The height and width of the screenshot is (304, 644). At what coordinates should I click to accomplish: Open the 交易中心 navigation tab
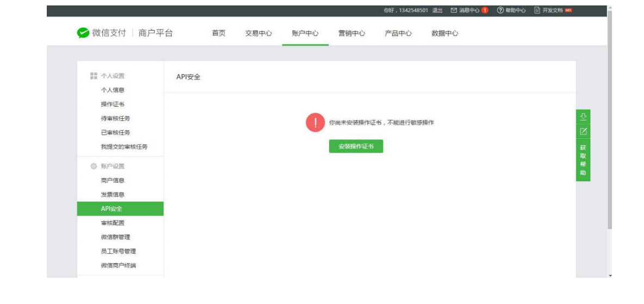tap(258, 33)
